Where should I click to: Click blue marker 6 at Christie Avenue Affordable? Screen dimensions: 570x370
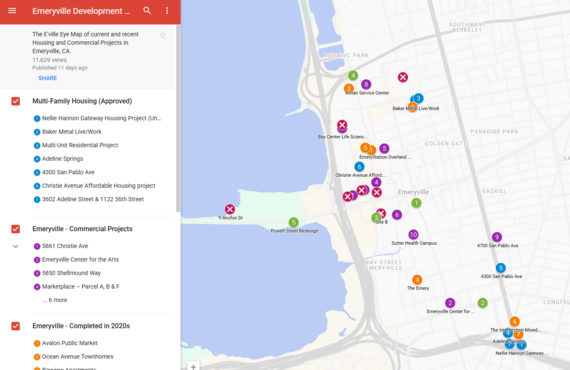359,166
